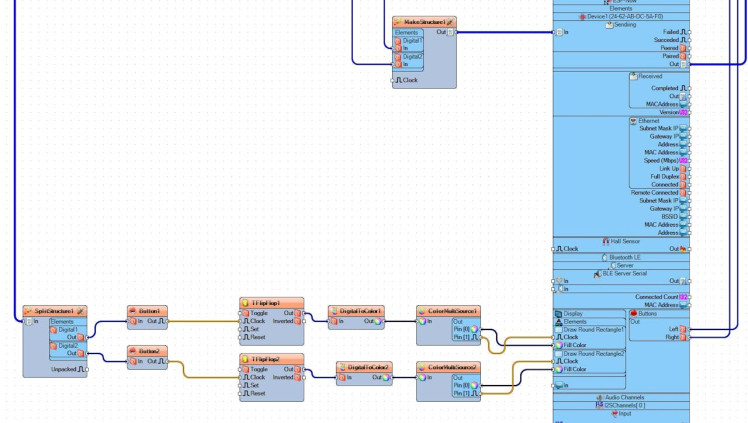
Task: Click the Buttons Left output pin
Action: coord(685,329)
